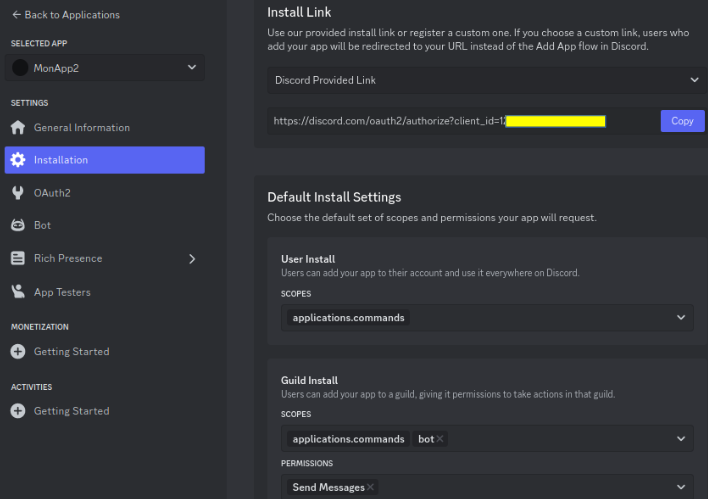Image resolution: width=708 pixels, height=499 pixels.
Task: Open the Rich Presence section
Action: click(x=105, y=258)
